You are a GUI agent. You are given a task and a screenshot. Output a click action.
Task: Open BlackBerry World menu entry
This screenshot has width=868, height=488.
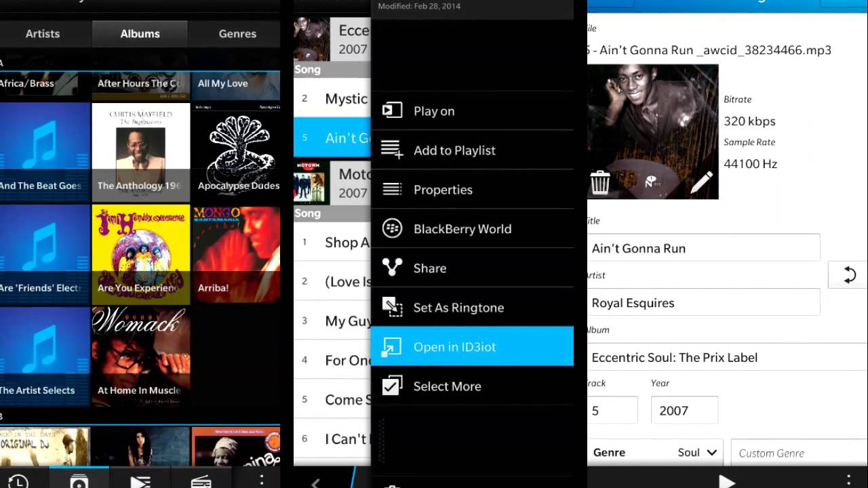point(473,229)
